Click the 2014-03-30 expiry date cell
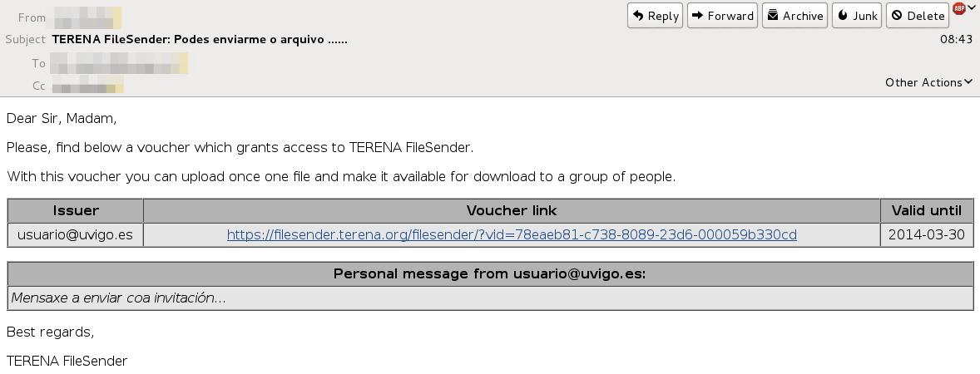980x374 pixels. 926,235
